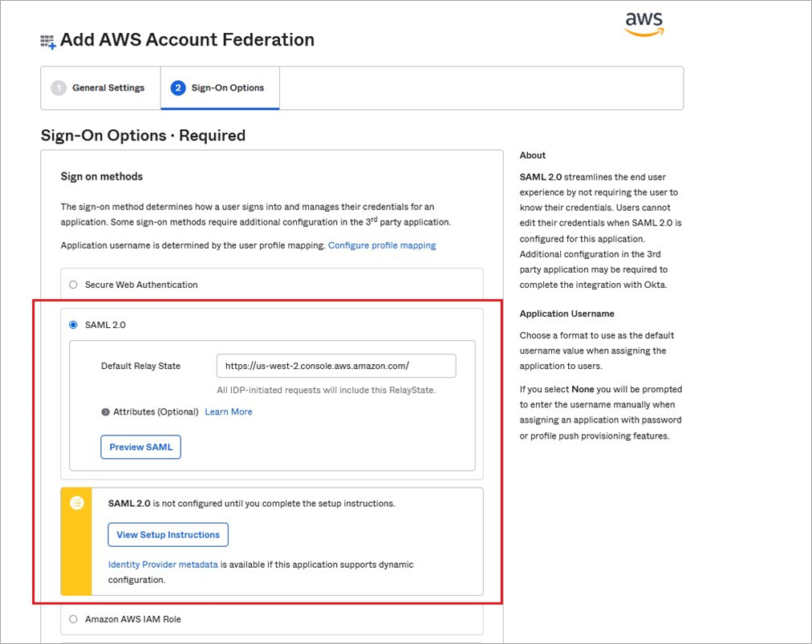The width and height of the screenshot is (812, 644).
Task: Open the Configure profile mapping link
Action: click(382, 245)
